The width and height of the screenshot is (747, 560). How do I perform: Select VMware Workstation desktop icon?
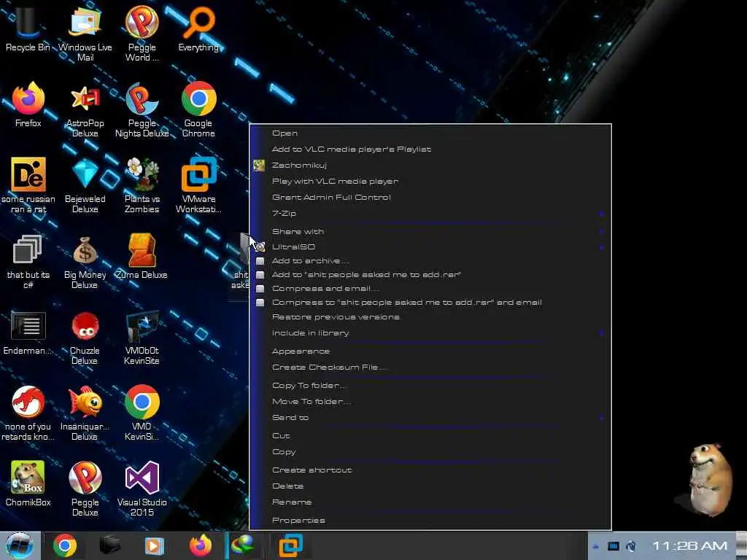click(x=198, y=184)
